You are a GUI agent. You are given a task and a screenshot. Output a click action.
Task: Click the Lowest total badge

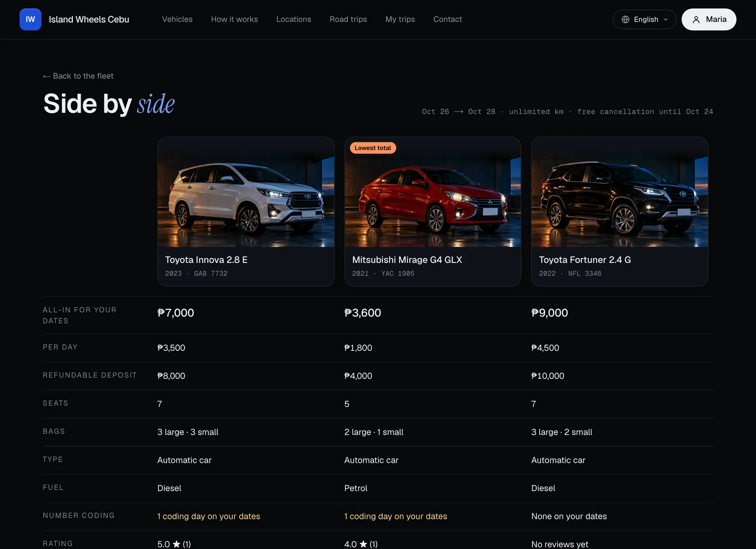pyautogui.click(x=373, y=148)
